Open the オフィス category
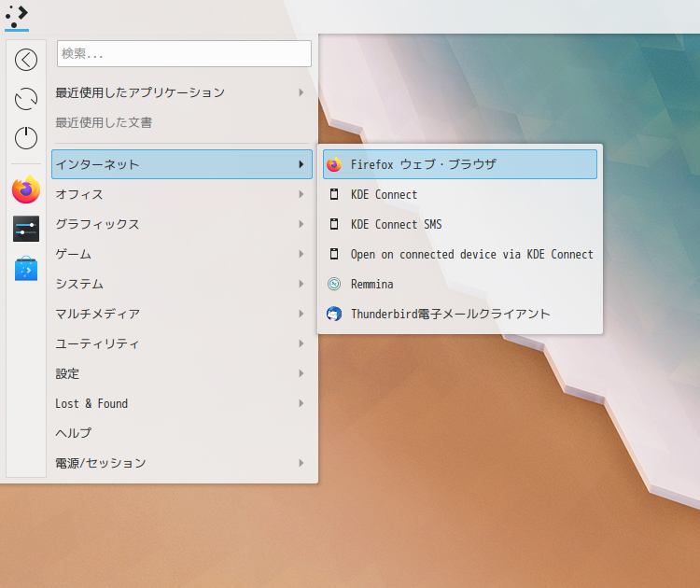 (181, 194)
